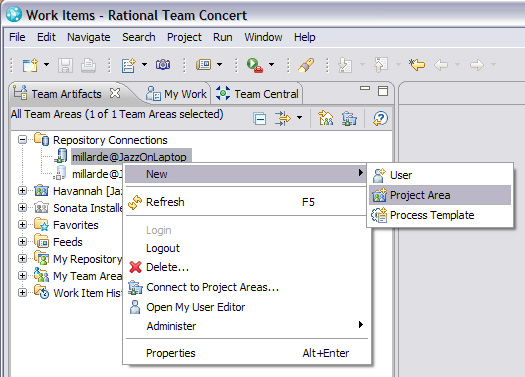Open the New wizard dropdown arrow
This screenshot has width=525, height=377.
pos(47,64)
